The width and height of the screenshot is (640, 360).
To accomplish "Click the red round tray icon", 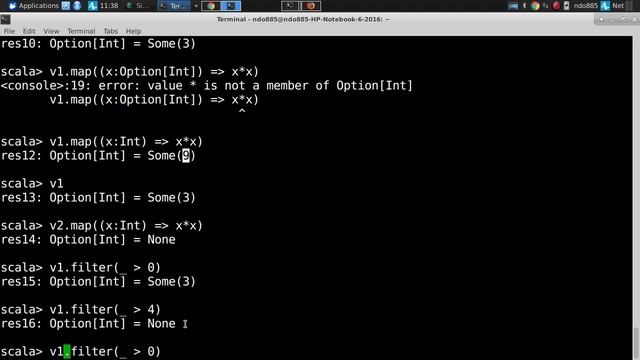I will 556,6.
